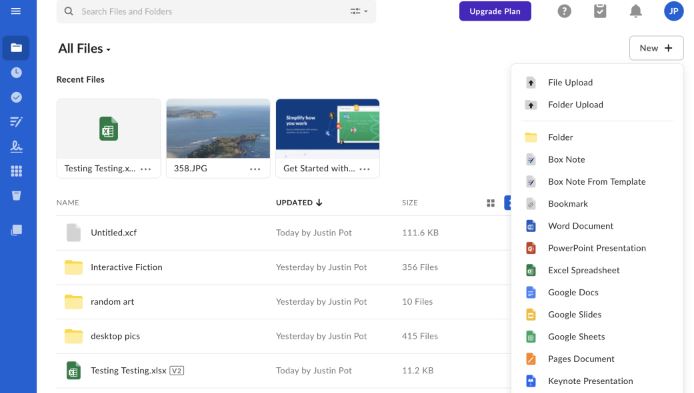694x393 pixels.
Task: Open the hamburger menu in the sidebar
Action: (x=16, y=11)
